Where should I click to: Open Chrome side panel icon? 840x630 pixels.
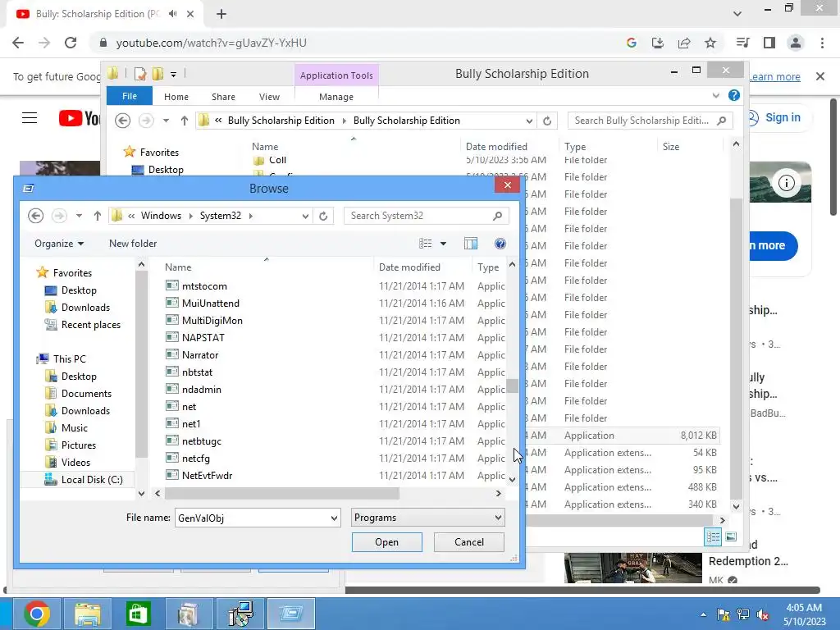(769, 43)
